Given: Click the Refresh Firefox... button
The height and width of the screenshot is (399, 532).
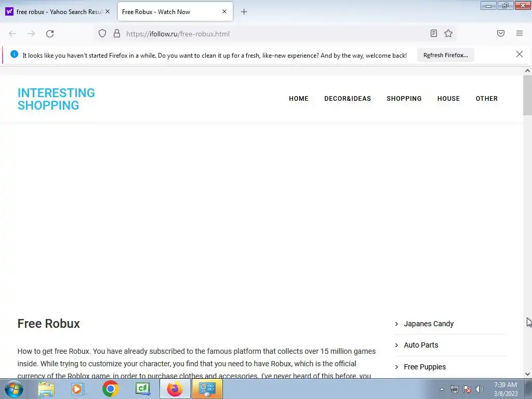Looking at the screenshot, I should [445, 55].
